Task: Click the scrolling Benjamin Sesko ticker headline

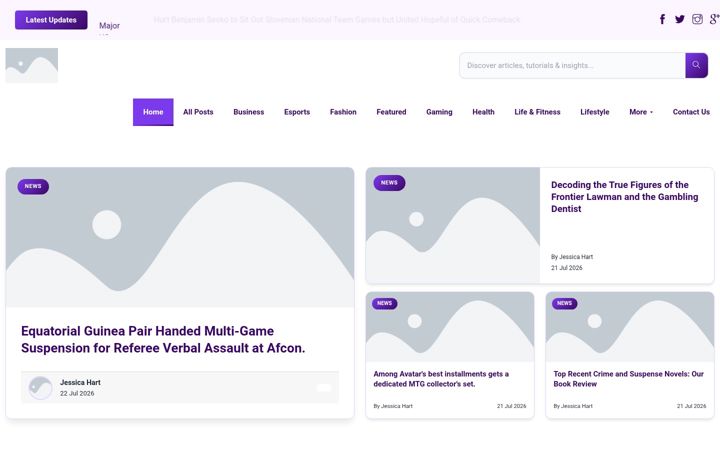Action: pyautogui.click(x=337, y=20)
